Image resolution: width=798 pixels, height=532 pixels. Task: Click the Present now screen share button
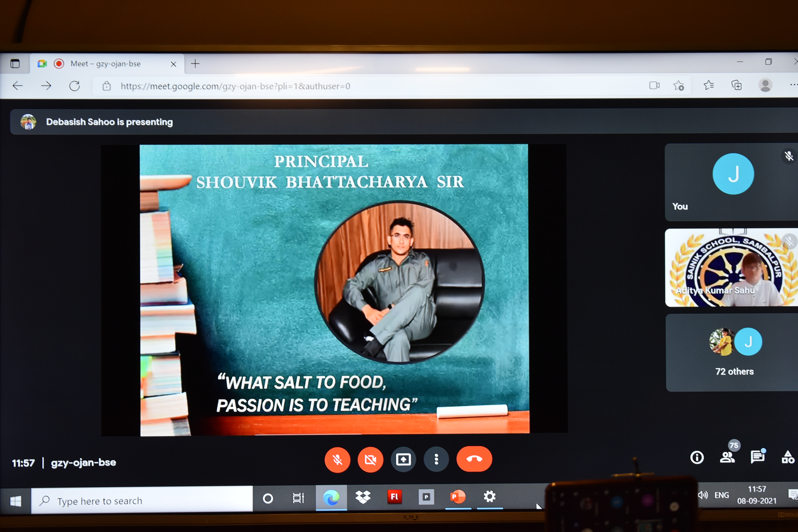[x=403, y=459]
